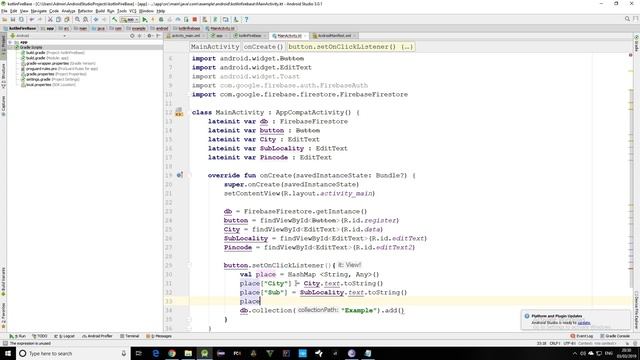Click the Scroll from Source target icon

click(x=132, y=36)
